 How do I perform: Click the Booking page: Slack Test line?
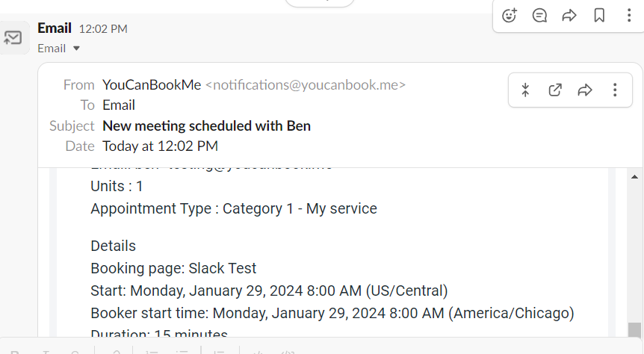pos(173,268)
